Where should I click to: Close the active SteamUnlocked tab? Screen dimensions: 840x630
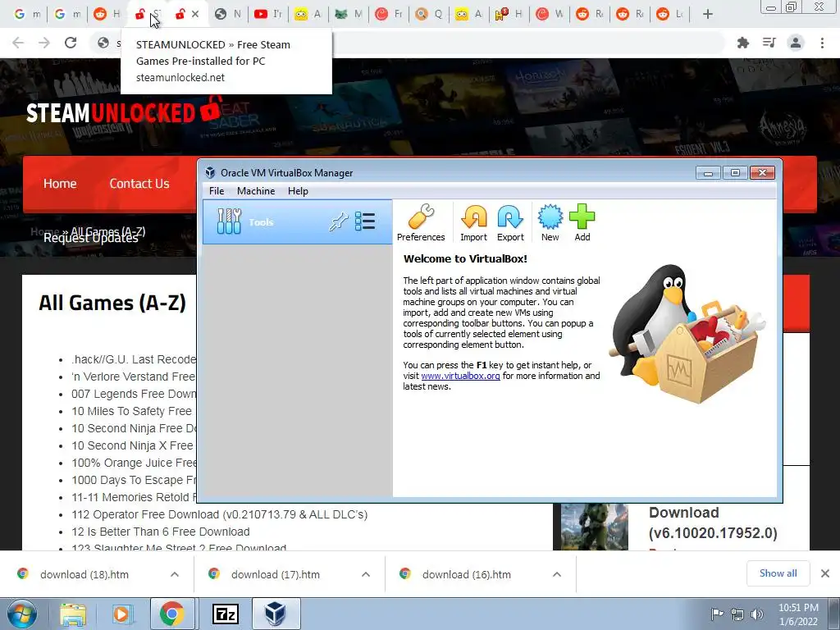tap(195, 15)
